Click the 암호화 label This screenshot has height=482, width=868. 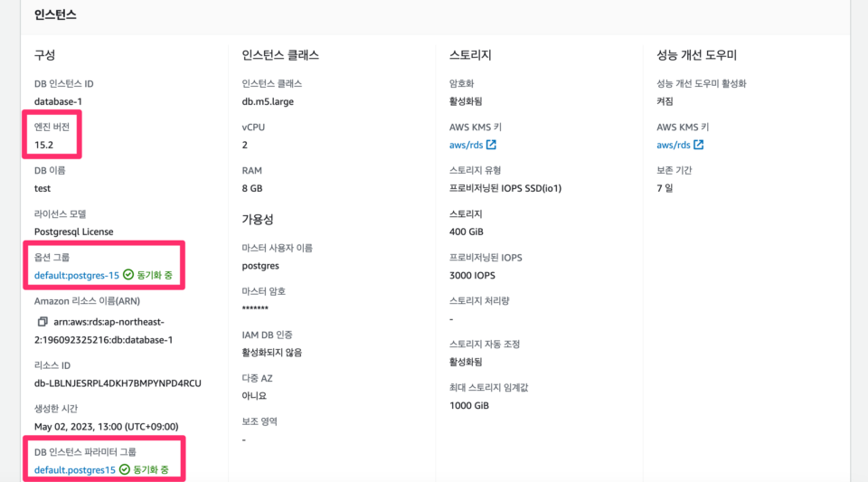point(462,83)
